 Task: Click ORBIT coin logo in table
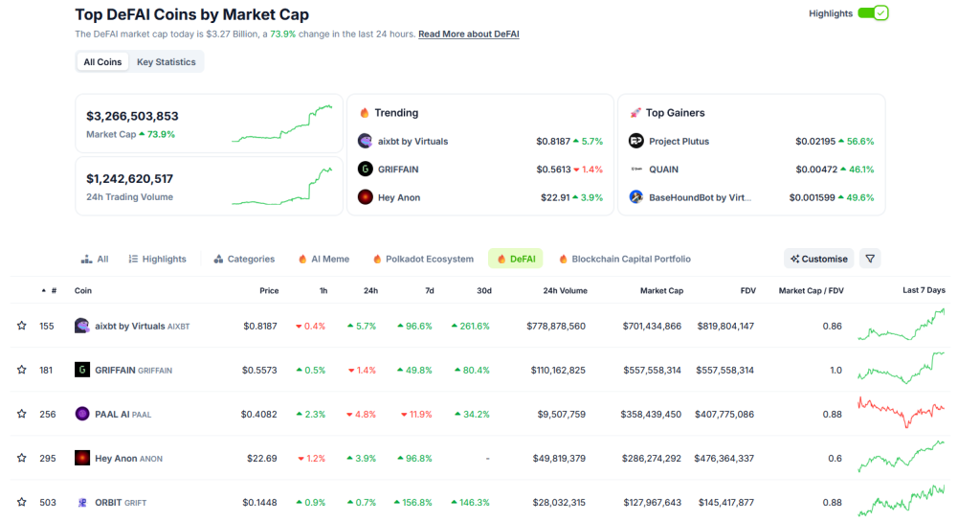tap(82, 502)
